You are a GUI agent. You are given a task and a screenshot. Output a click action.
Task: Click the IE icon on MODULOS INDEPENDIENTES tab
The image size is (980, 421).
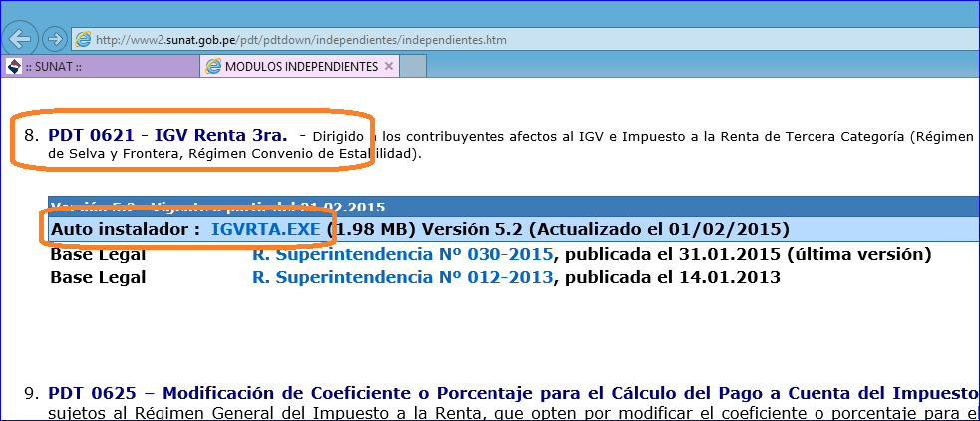212,67
